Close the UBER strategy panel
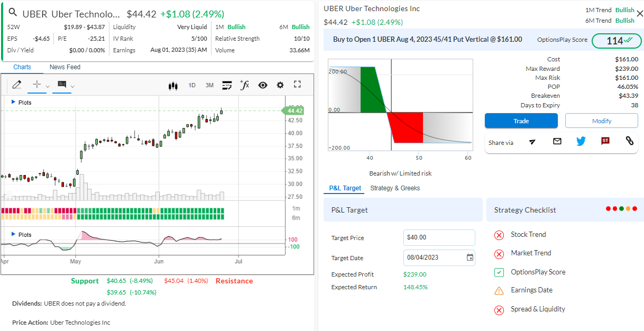Image resolution: width=644 pixels, height=331 pixels. click(x=640, y=14)
